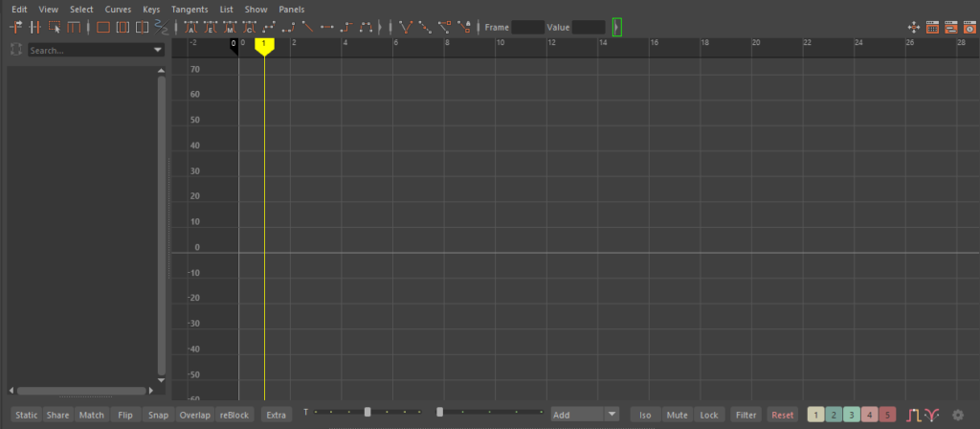The width and height of the screenshot is (980, 429).
Task: Set Stepped tangents icon
Action: click(x=346, y=28)
